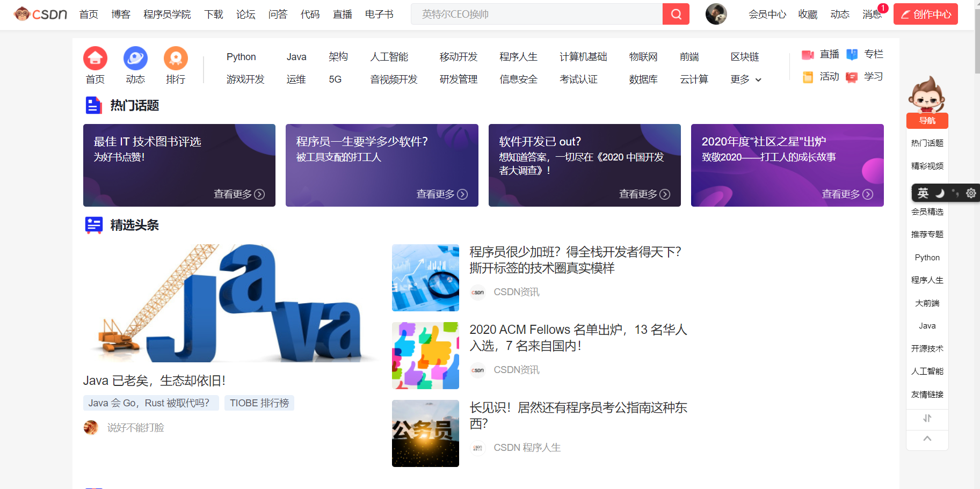
Task: Open the user avatar profile picture
Action: (x=716, y=14)
